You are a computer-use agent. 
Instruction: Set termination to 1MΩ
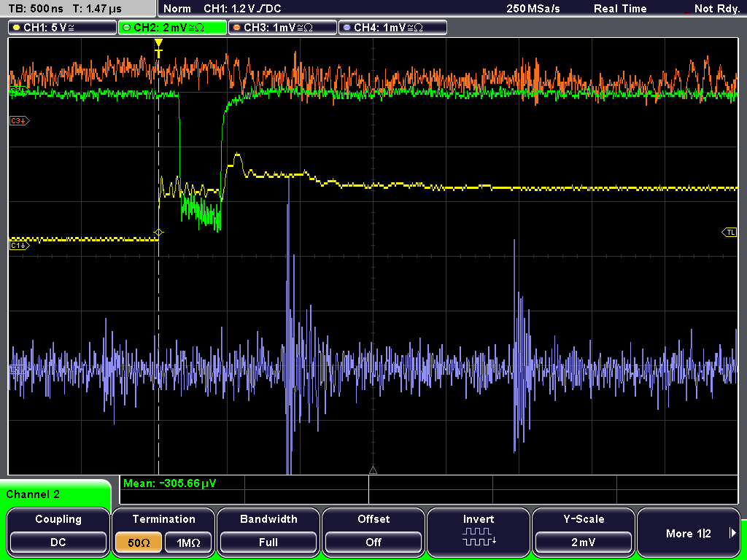click(x=188, y=542)
